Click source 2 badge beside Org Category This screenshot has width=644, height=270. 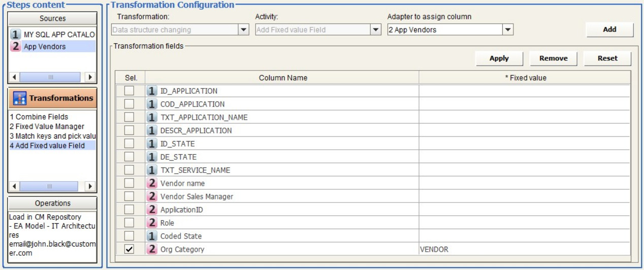[x=152, y=249]
